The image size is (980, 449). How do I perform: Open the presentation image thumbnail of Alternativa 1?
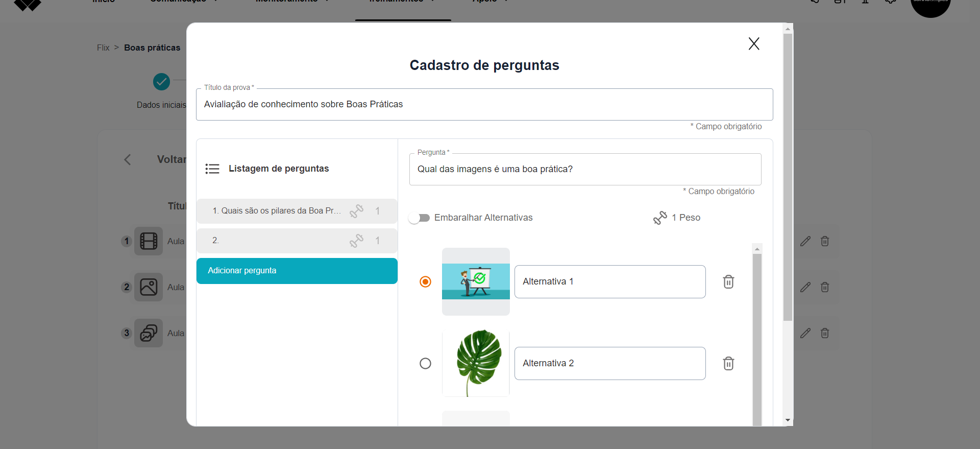pyautogui.click(x=476, y=281)
